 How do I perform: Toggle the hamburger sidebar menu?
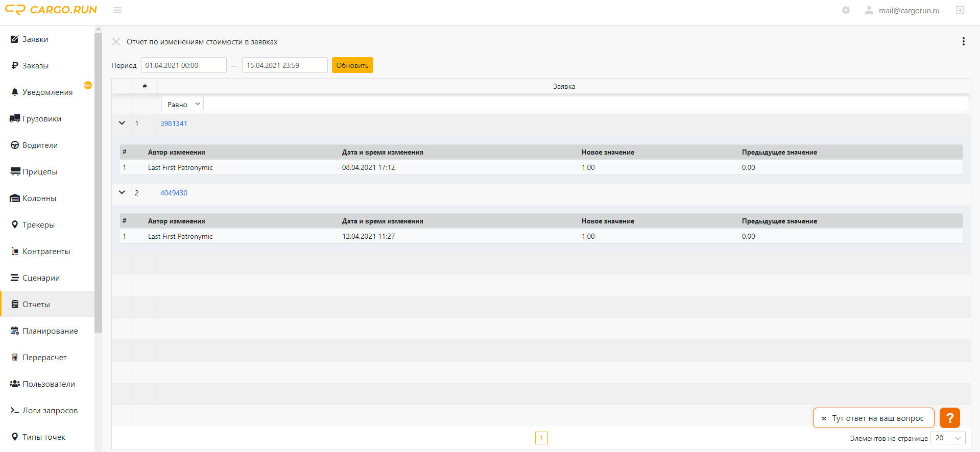(117, 10)
